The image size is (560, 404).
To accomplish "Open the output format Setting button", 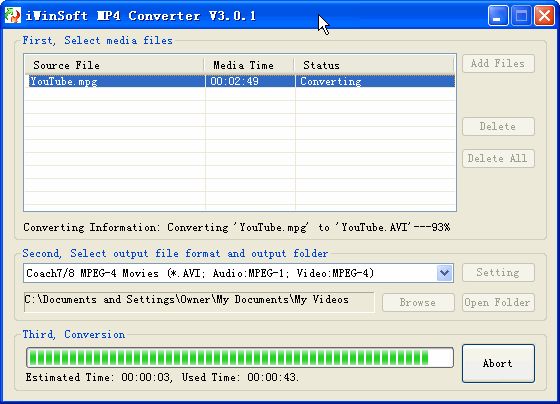I will click(498, 273).
